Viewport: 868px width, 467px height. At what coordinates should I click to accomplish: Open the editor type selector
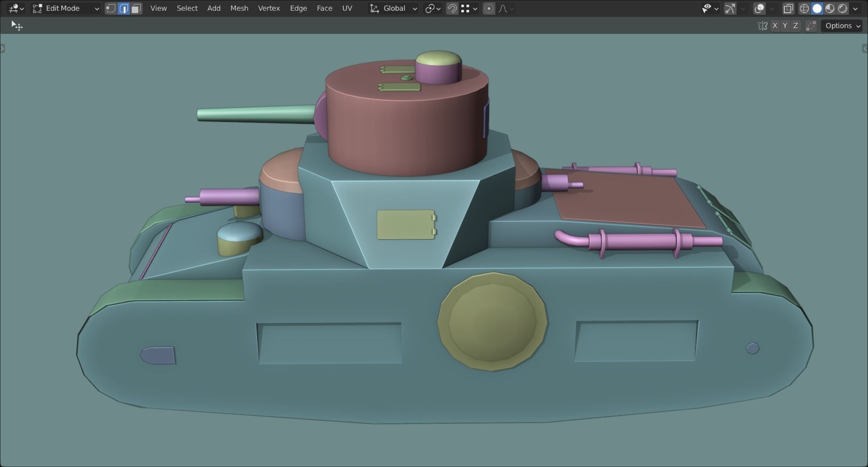(x=16, y=8)
